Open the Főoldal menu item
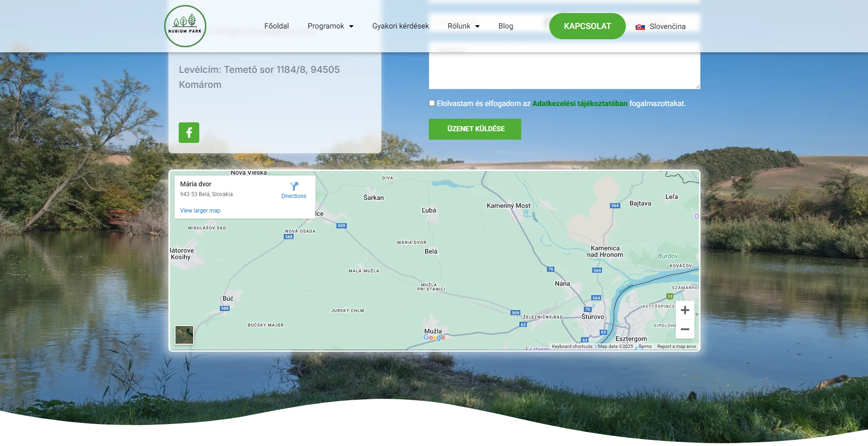Viewport: 868px width, 446px height. click(276, 26)
